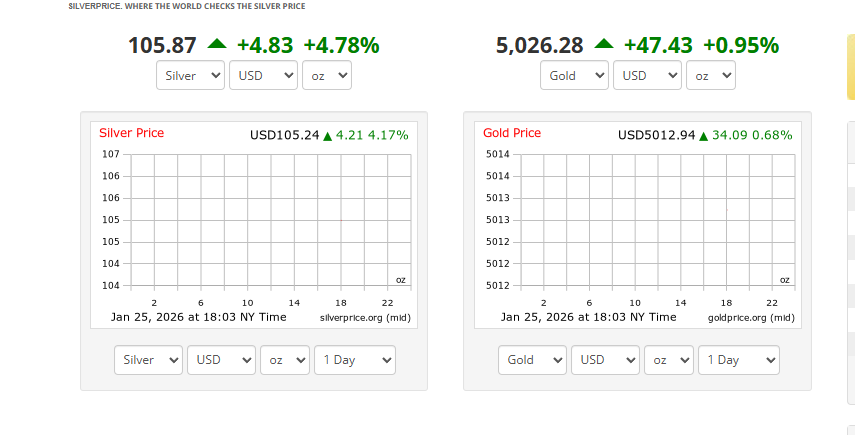Expand the oz unit dropdown under the 5,026.28 price
This screenshot has width=855, height=435.
(711, 76)
